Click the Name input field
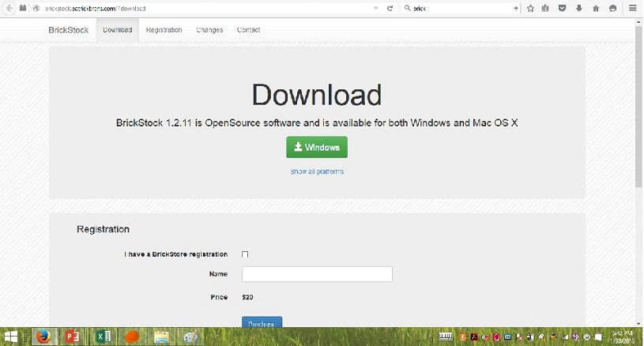The width and height of the screenshot is (644, 346). point(317,274)
